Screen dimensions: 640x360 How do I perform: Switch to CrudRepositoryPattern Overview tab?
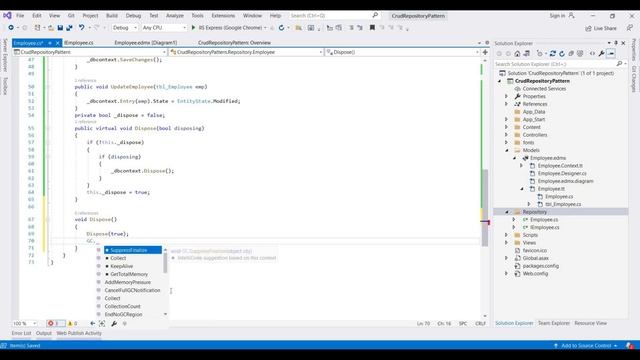tap(234, 42)
